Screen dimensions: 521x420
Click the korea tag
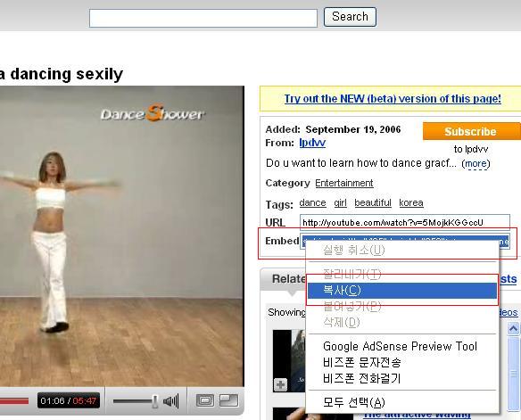[411, 202]
